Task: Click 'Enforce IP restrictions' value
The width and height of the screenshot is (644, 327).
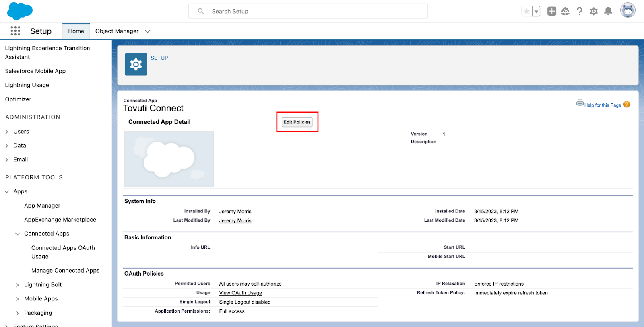Action: (x=499, y=284)
